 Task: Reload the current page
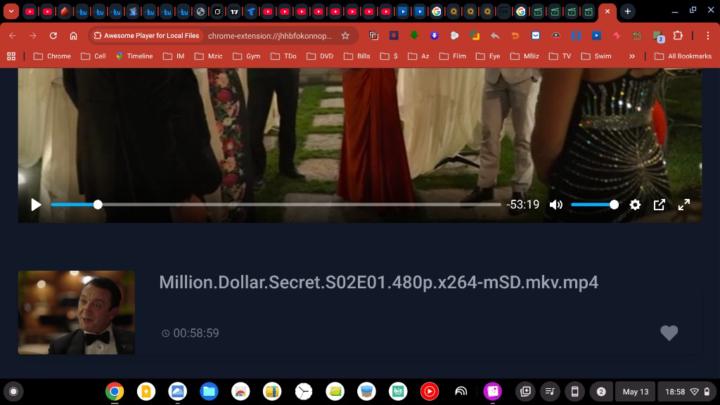coord(53,35)
